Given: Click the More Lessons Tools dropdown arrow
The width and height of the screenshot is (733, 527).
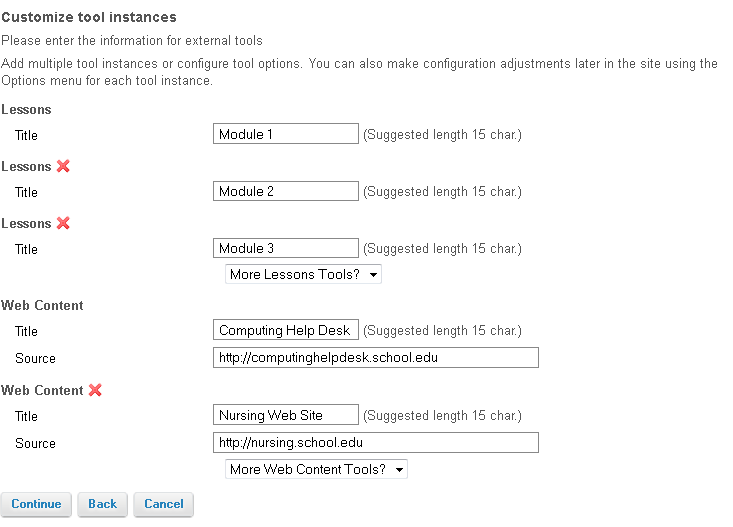Looking at the screenshot, I should coord(373,274).
